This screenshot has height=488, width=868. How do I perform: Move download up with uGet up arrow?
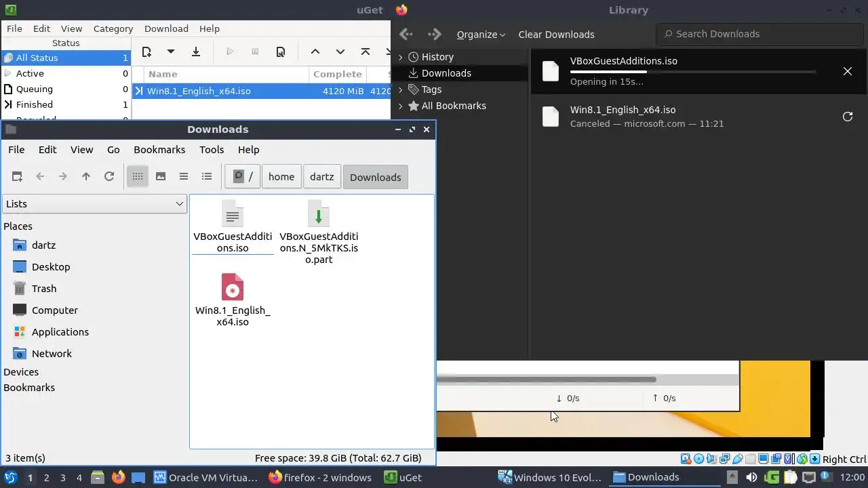coord(315,52)
